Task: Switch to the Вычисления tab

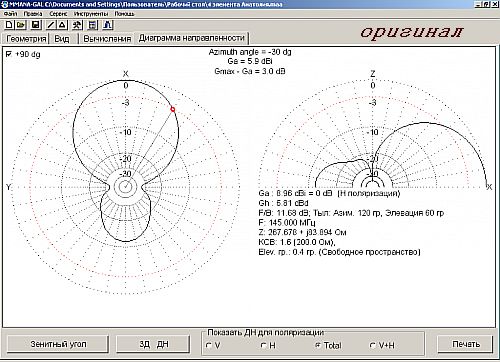Action: coord(107,39)
